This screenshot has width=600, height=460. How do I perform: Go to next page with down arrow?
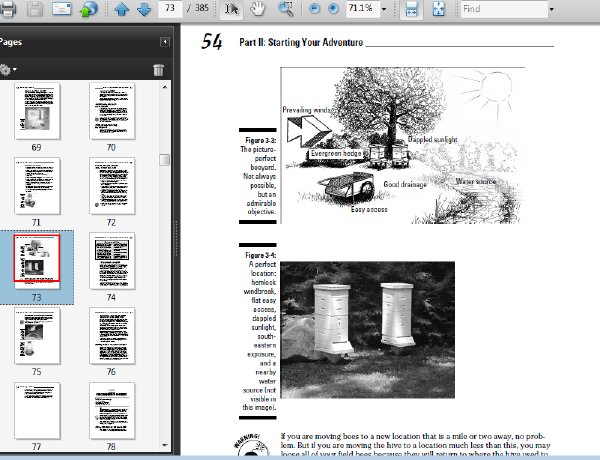144,9
